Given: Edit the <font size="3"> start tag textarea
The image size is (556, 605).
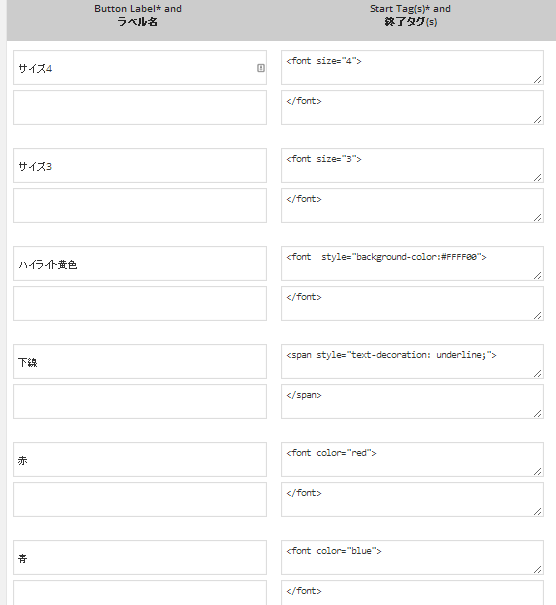Looking at the screenshot, I should pos(412,166).
